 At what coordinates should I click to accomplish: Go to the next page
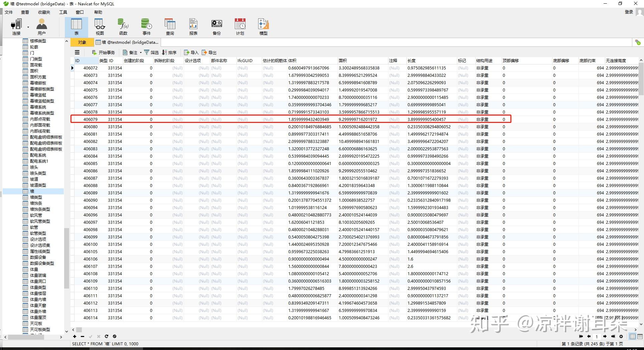605,337
